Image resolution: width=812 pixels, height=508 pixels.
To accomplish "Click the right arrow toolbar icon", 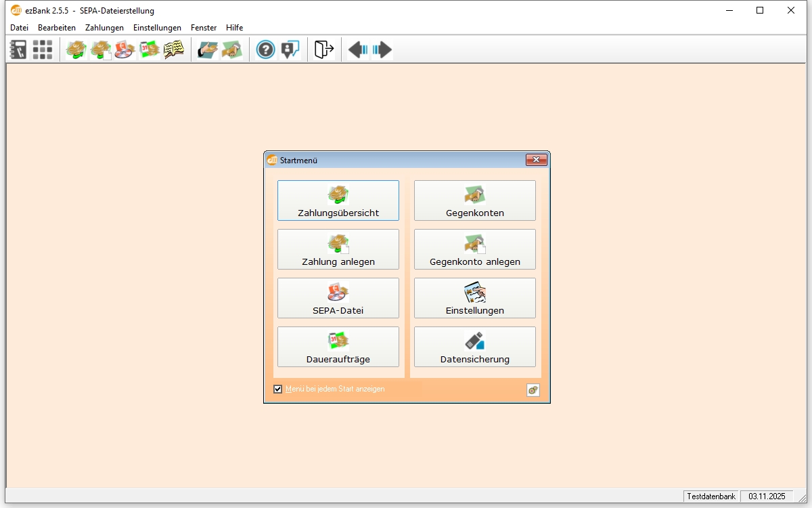I will [382, 49].
